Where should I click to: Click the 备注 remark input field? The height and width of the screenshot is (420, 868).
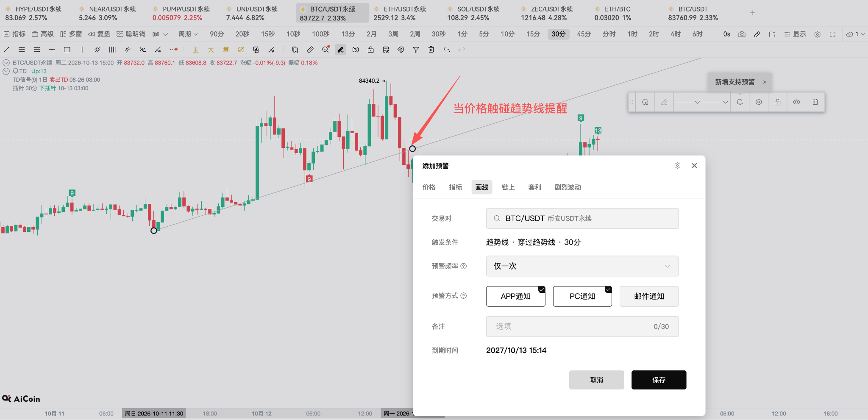click(x=582, y=326)
